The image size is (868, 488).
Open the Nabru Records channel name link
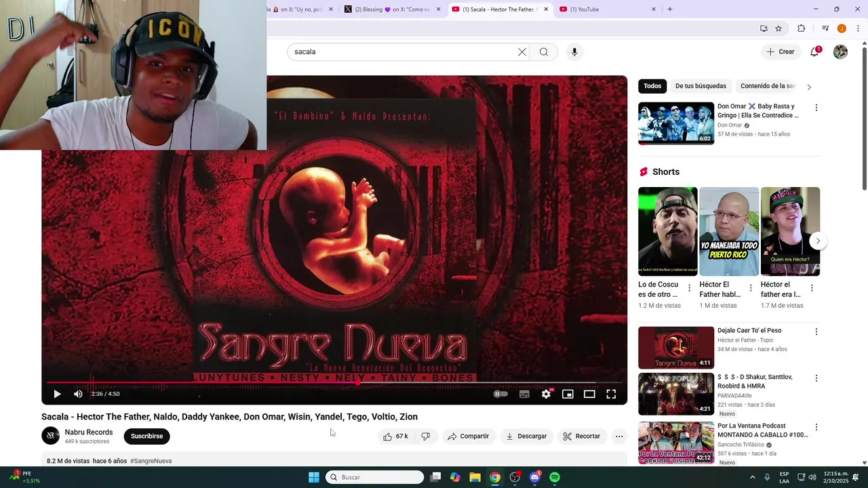pos(89,432)
